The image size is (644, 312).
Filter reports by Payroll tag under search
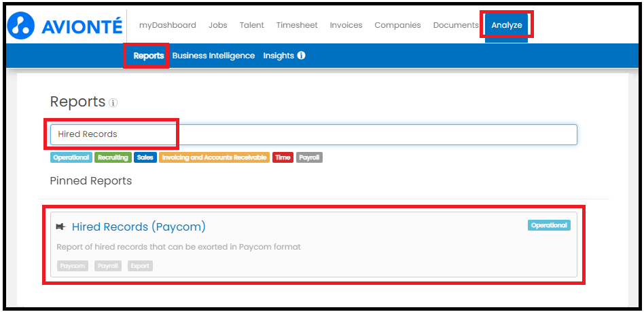click(x=309, y=157)
